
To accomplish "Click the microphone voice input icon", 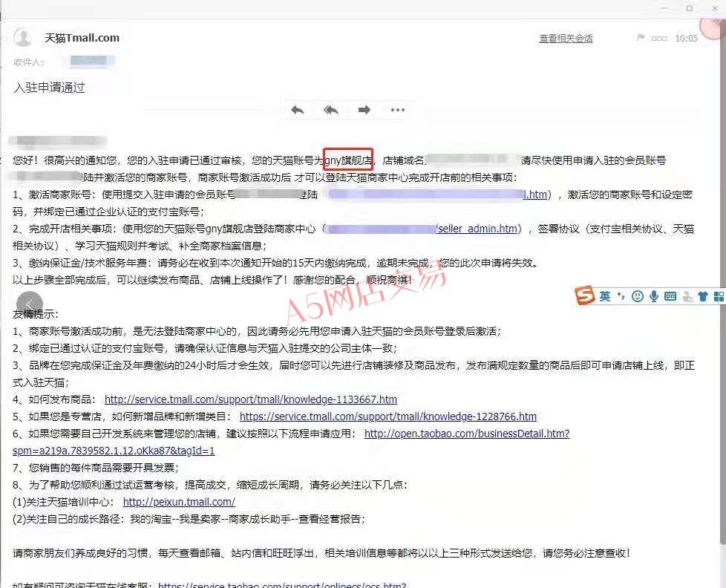I will 654,296.
